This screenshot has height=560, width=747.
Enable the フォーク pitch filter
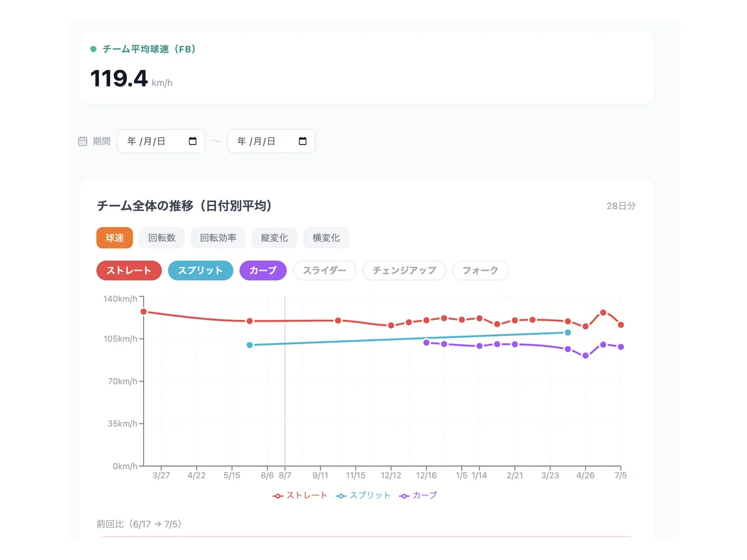[480, 271]
